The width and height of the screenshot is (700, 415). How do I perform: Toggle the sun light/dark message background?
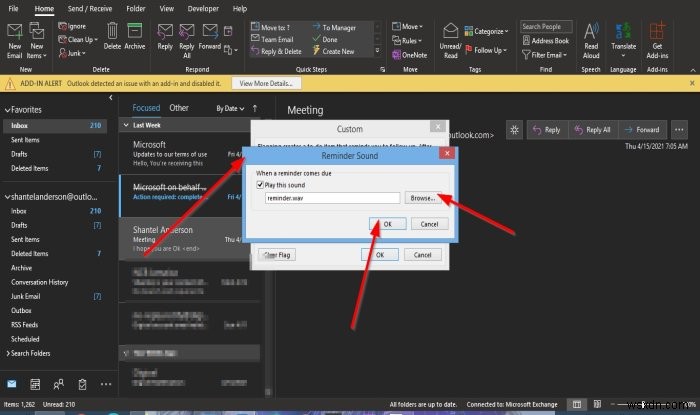point(514,130)
